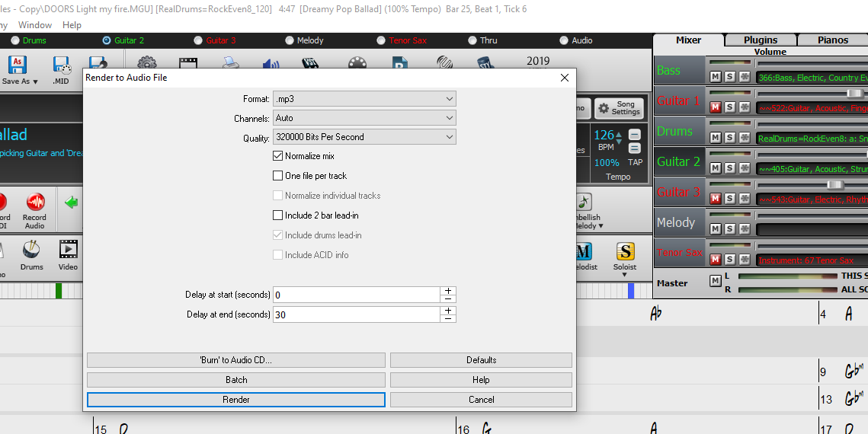Image resolution: width=868 pixels, height=434 pixels.
Task: Cancel the Render to Audio dialog
Action: (x=481, y=400)
